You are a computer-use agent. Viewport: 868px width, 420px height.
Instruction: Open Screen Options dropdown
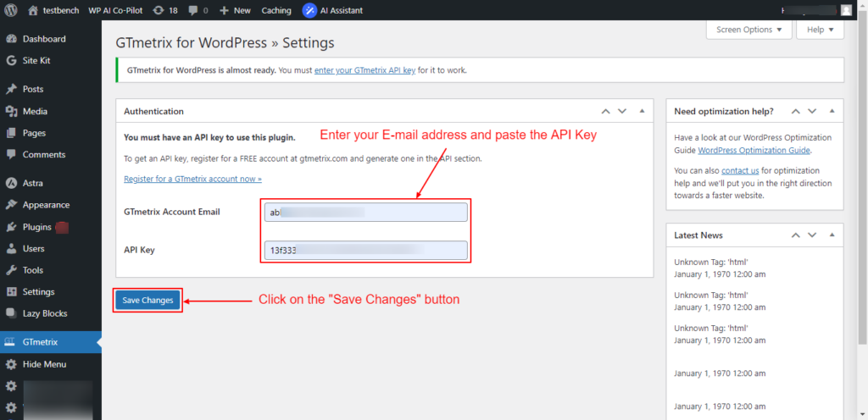pyautogui.click(x=749, y=30)
